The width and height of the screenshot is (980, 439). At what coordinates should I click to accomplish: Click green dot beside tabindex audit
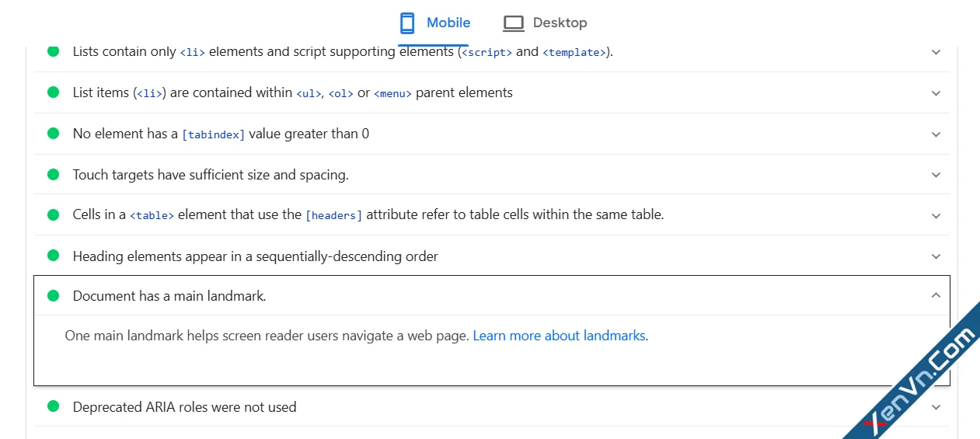53,134
